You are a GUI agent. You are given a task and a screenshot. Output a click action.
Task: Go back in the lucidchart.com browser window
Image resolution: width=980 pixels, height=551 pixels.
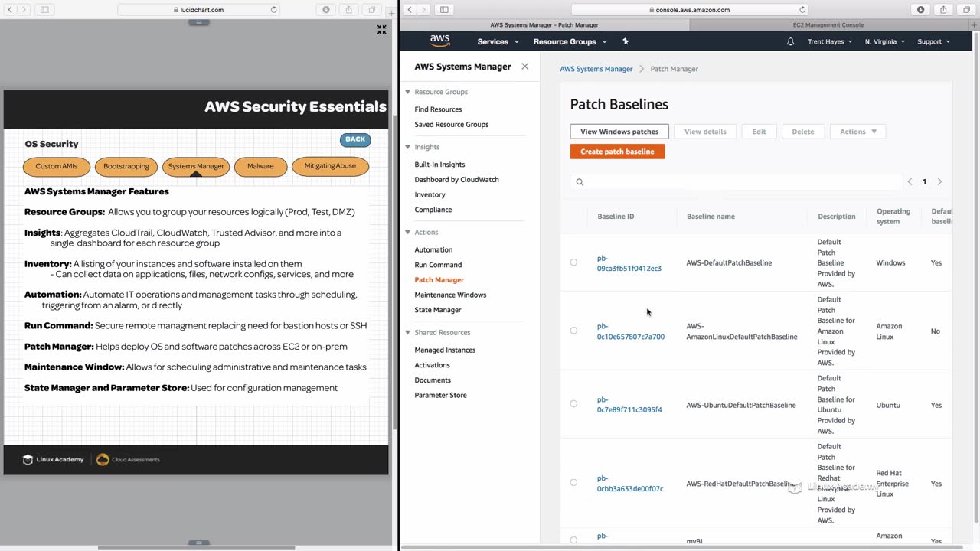click(x=9, y=10)
